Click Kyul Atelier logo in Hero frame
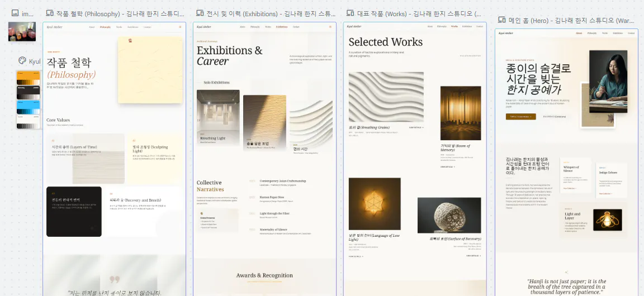 tap(505, 34)
